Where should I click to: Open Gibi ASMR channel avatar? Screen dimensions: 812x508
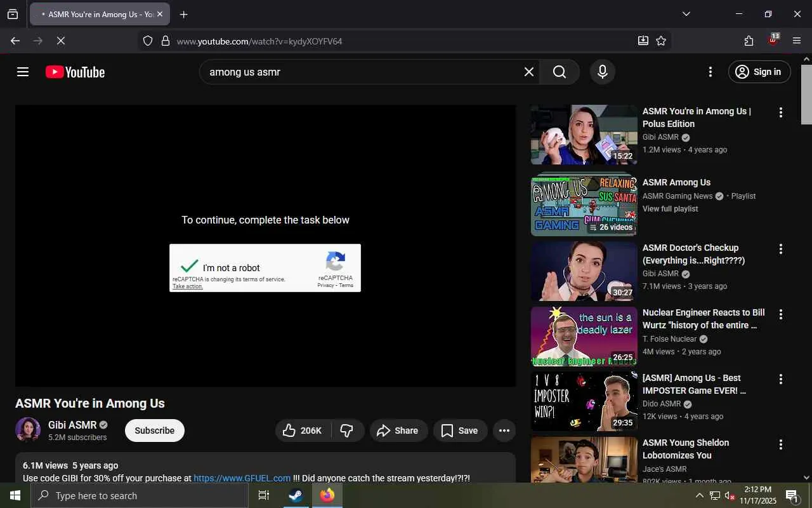pyautogui.click(x=28, y=430)
